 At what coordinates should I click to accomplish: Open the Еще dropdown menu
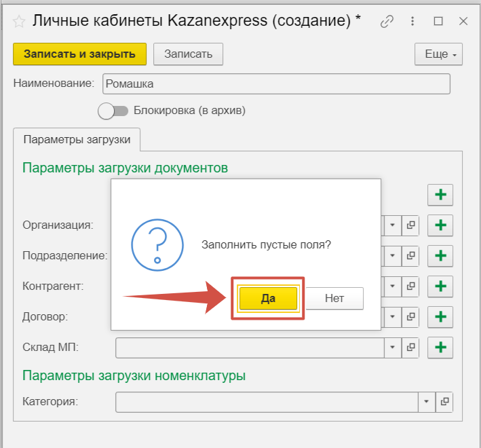[x=438, y=54]
